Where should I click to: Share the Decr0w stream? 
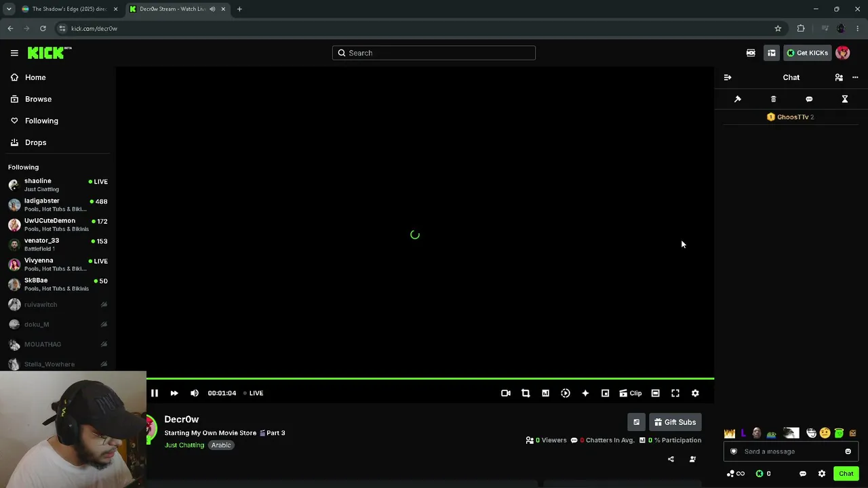pos(671,459)
